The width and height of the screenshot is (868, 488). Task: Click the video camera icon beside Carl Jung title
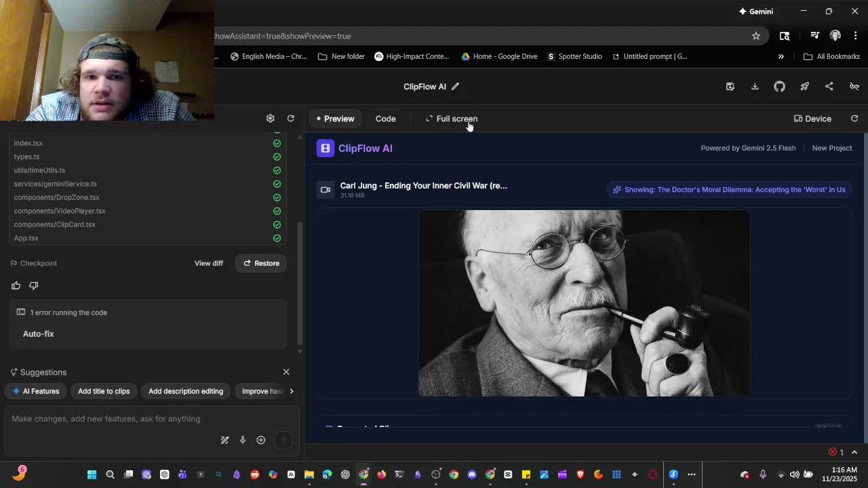pos(325,190)
